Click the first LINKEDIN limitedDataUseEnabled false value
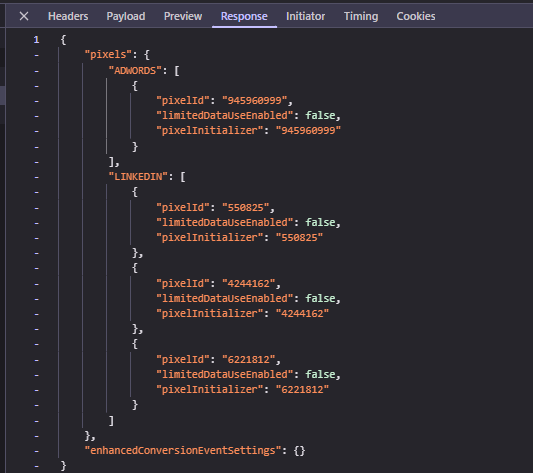Image resolution: width=533 pixels, height=473 pixels. pyautogui.click(x=320, y=222)
